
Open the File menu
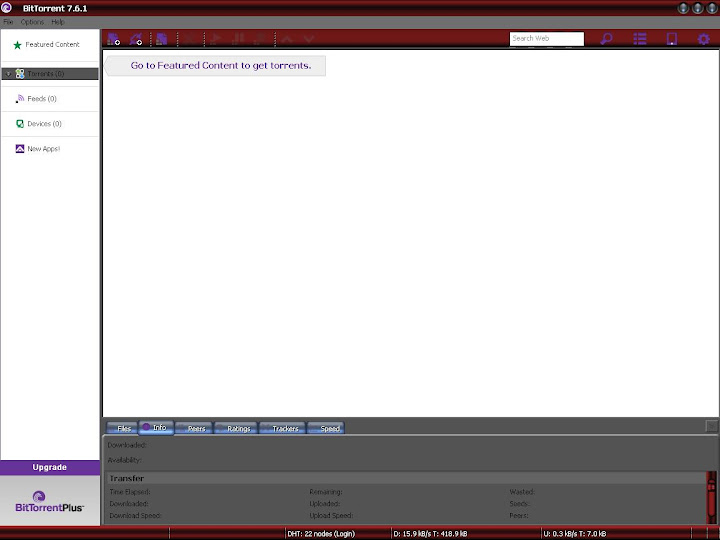[8, 22]
